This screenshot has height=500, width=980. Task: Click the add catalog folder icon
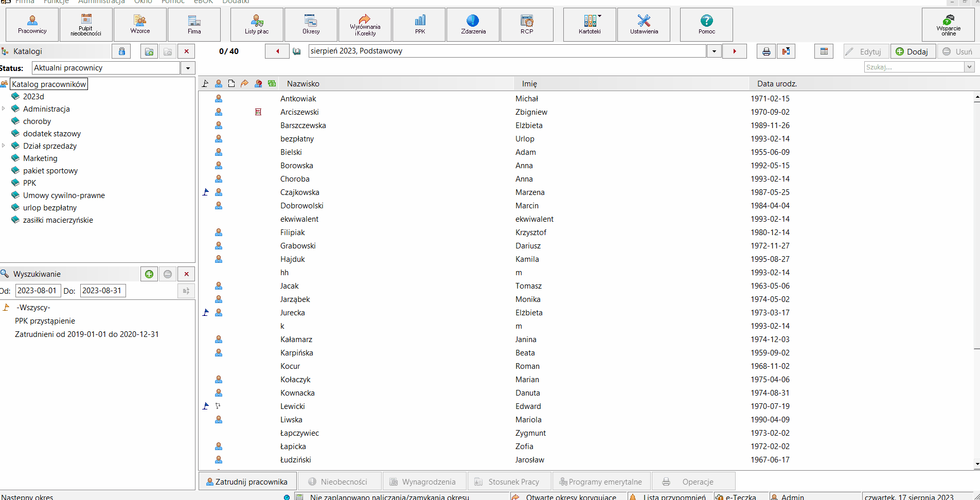pyautogui.click(x=149, y=51)
